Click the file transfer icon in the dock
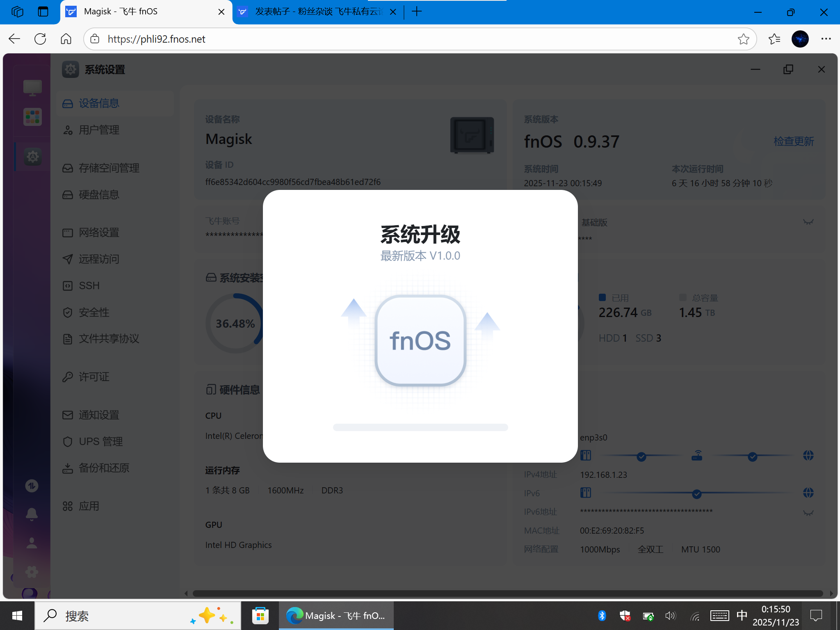Image resolution: width=840 pixels, height=630 pixels. tap(32, 485)
